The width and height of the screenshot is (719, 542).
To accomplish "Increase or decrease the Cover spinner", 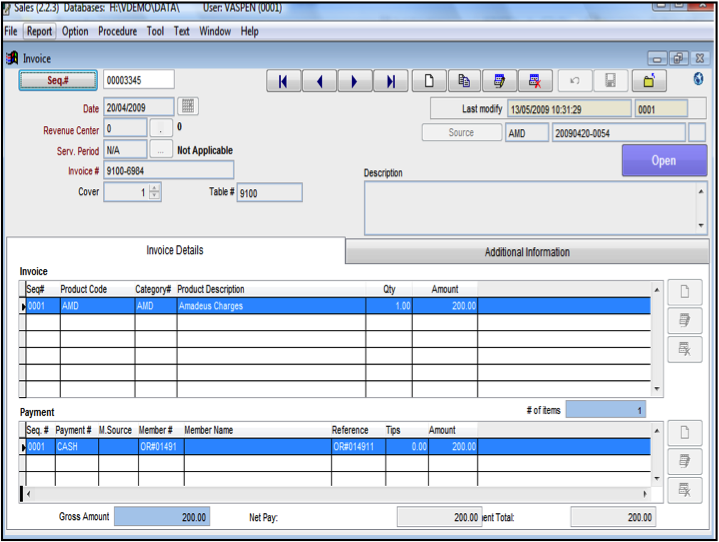I will tap(155, 192).
